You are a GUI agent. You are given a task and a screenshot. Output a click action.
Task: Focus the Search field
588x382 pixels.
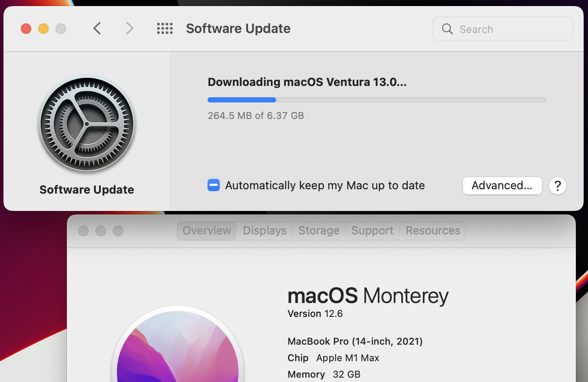click(503, 29)
